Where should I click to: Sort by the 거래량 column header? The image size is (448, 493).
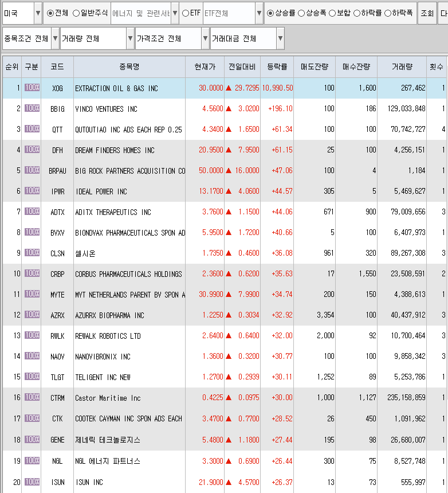pos(402,66)
